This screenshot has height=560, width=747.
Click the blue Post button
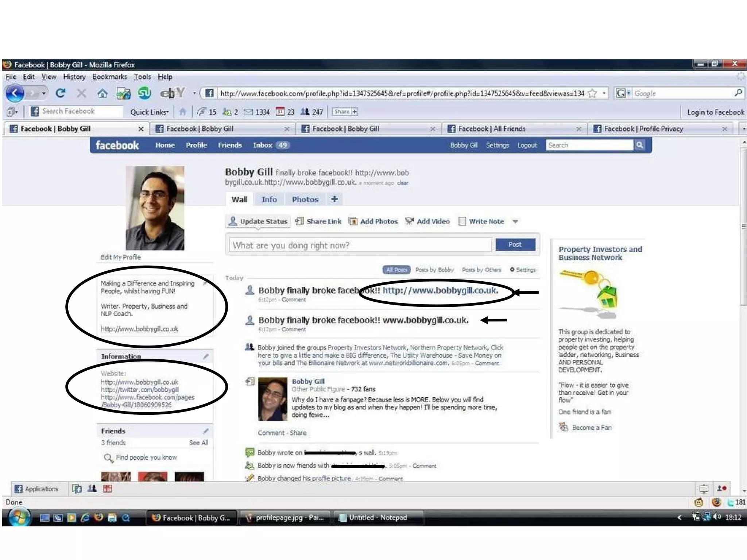coord(515,244)
